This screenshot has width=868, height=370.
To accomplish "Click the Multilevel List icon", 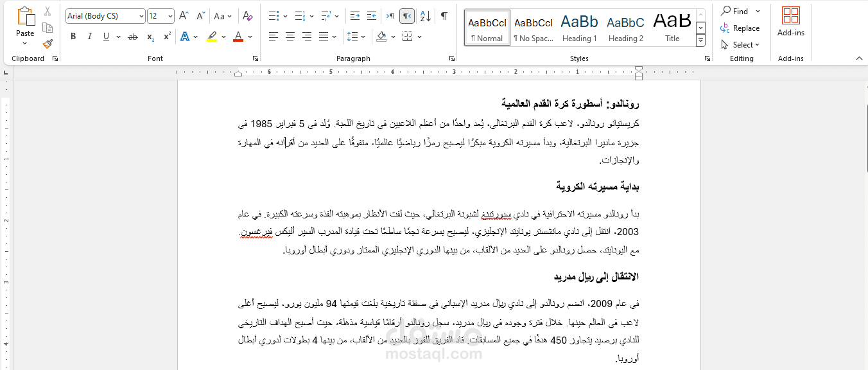I will click(x=325, y=16).
